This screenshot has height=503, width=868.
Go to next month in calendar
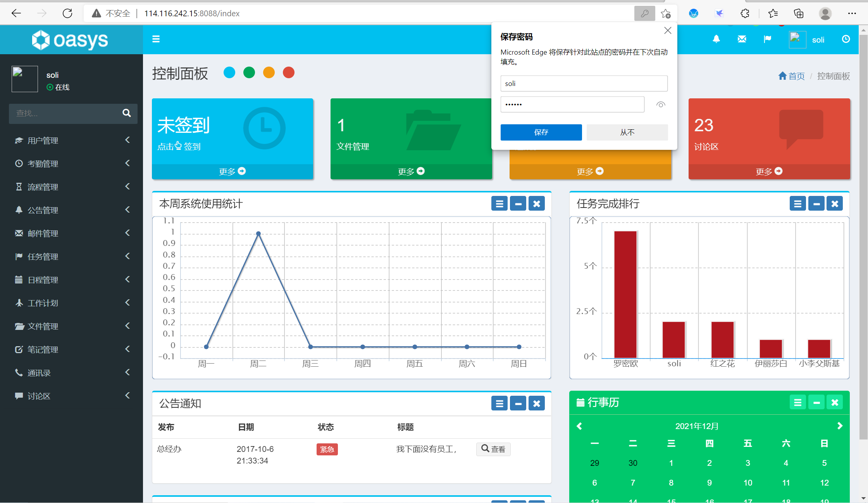point(840,426)
